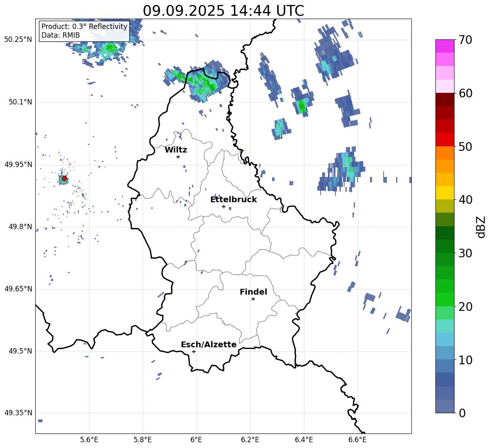Click the colorbar tick value 0
Screen dimensions: 491x448
(x=462, y=413)
